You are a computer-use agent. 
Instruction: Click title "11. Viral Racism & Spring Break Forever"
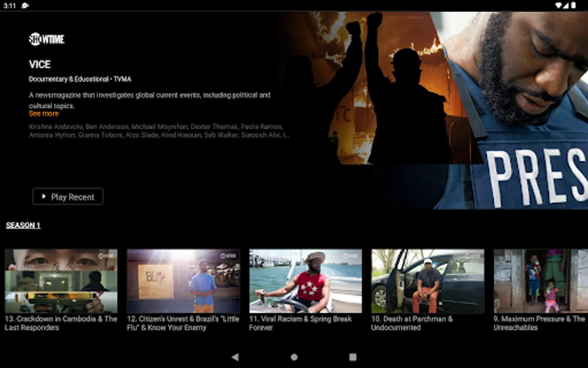tap(301, 323)
